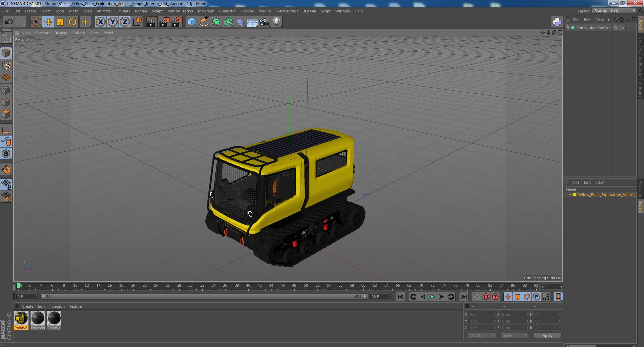644x347 pixels.
Task: Open the MoGraph menu
Action: 206,11
